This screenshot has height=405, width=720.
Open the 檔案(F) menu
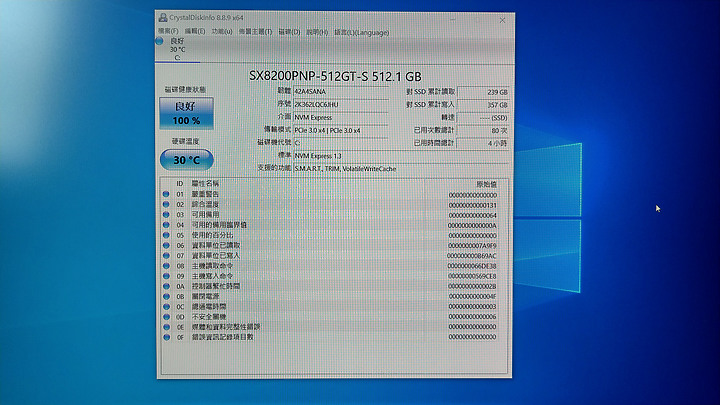pyautogui.click(x=168, y=31)
